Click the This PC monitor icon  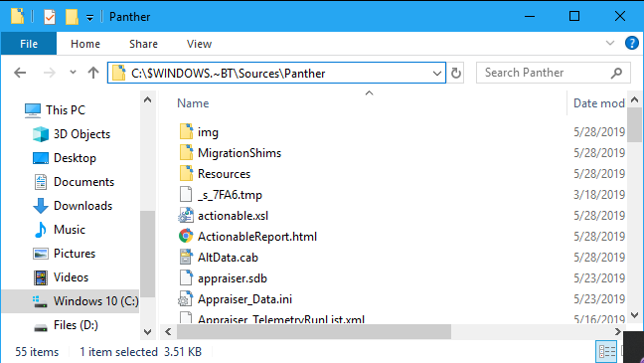pos(33,110)
